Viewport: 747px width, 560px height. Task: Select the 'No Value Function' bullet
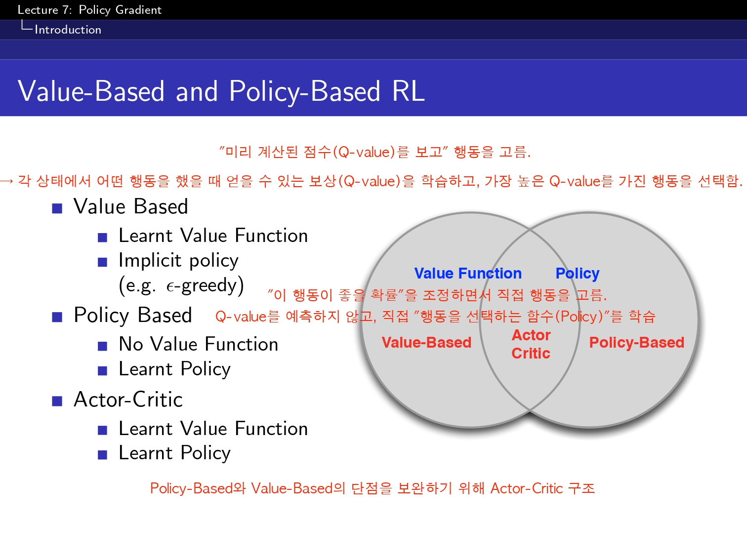[x=199, y=344]
